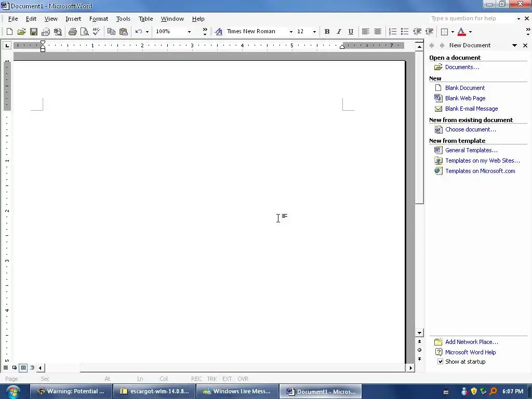Open the zoom percentage dropdown
The width and height of the screenshot is (532, 399).
coord(189,32)
